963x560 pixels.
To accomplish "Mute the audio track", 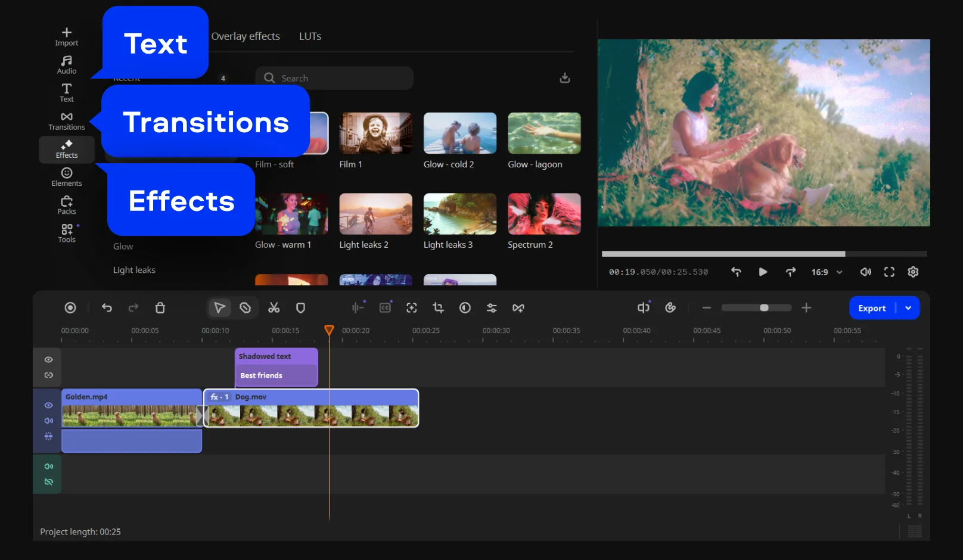I will pos(49,466).
